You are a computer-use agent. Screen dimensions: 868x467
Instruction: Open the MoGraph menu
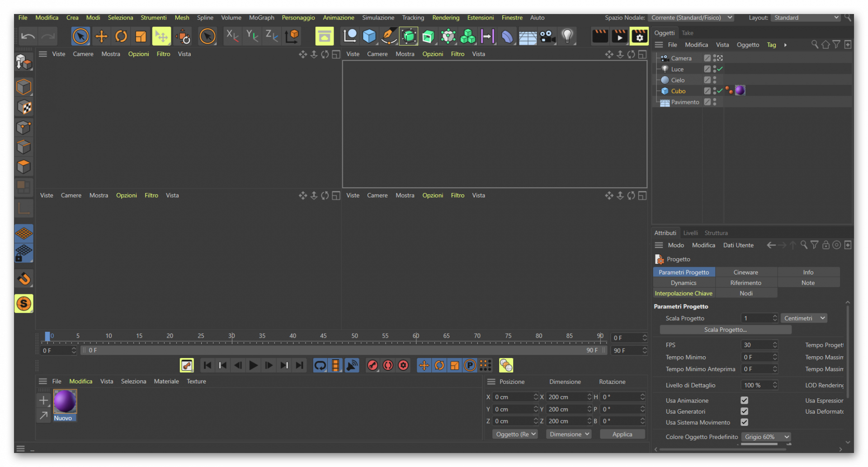tap(262, 18)
